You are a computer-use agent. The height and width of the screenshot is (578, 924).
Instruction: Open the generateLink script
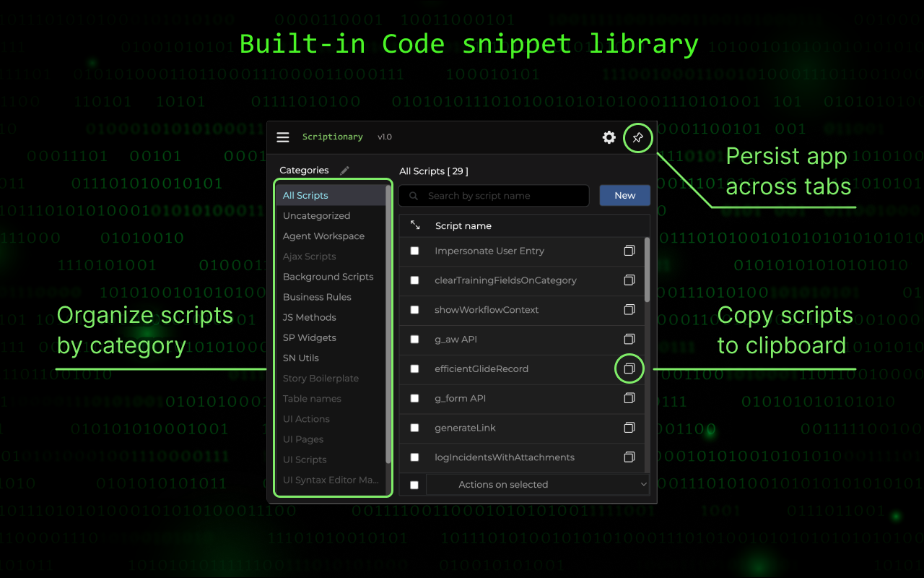465,428
